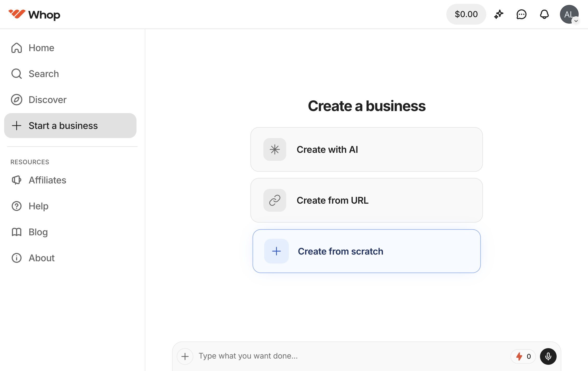Go to Home in the sidebar

point(70,48)
